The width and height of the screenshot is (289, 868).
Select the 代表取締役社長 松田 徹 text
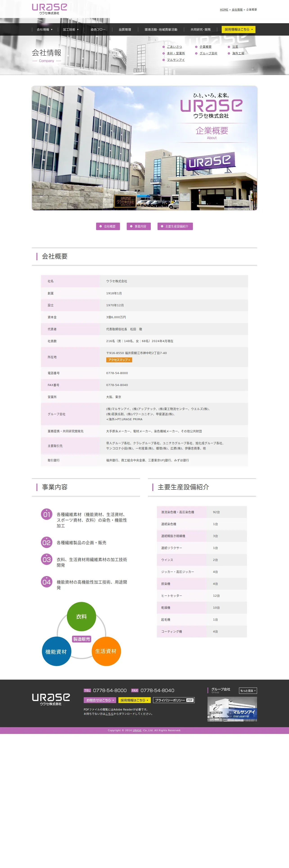pos(124,329)
